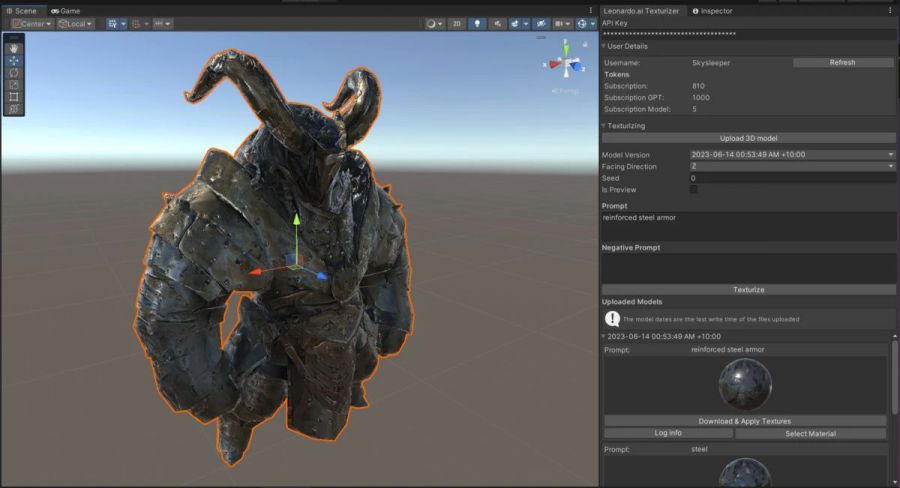Select the Move tool
900x488 pixels.
point(14,61)
